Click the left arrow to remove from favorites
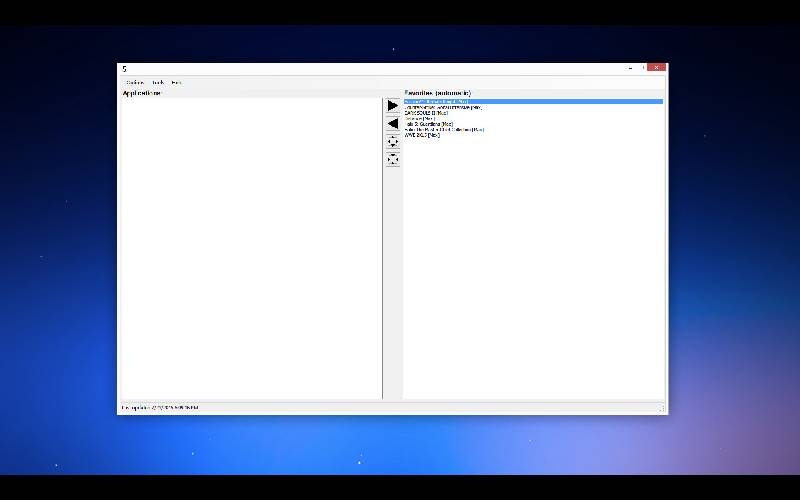The image size is (800, 500). point(392,124)
